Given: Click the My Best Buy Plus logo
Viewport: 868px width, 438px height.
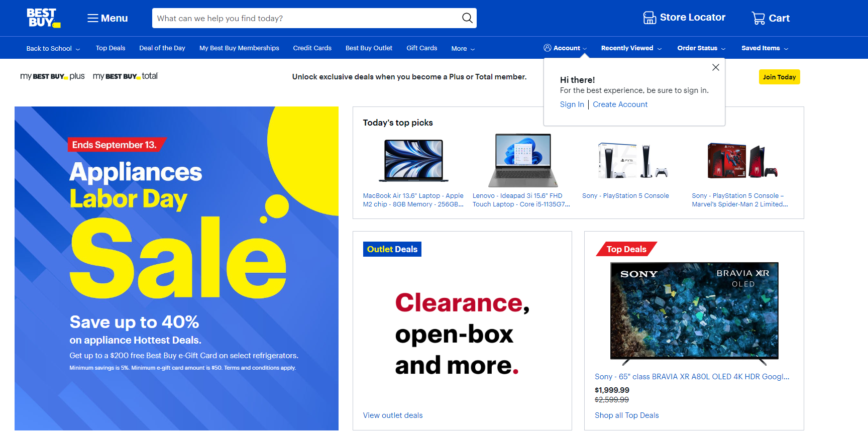Looking at the screenshot, I should click(x=52, y=76).
